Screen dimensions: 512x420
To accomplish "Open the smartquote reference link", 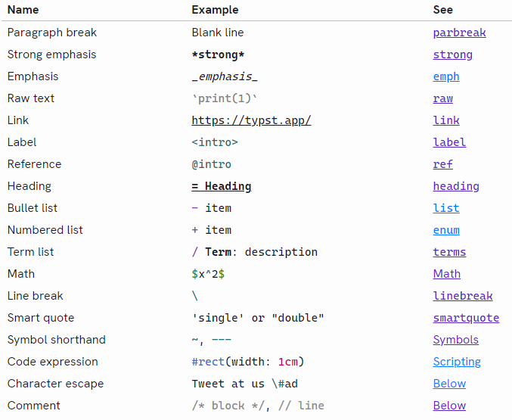I will point(466,318).
